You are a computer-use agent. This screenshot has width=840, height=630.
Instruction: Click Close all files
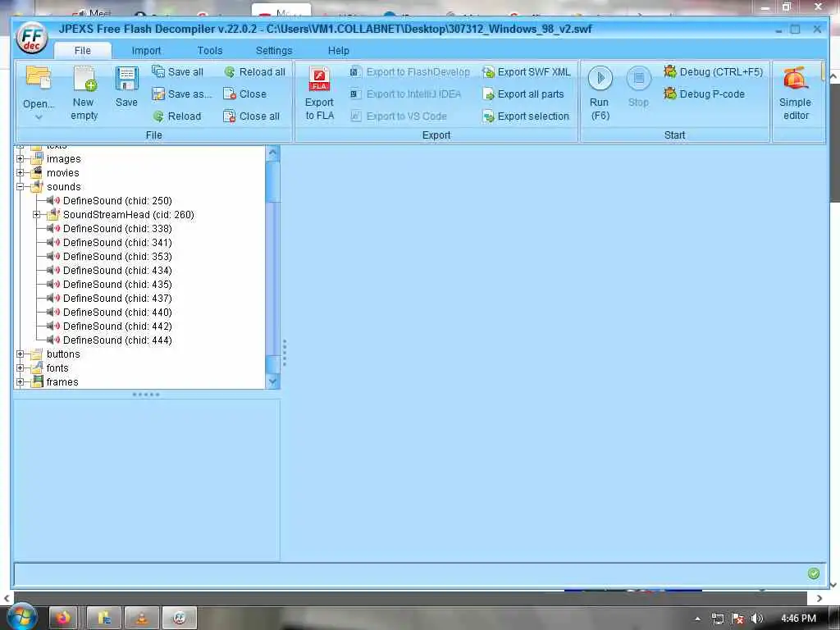pyautogui.click(x=251, y=116)
